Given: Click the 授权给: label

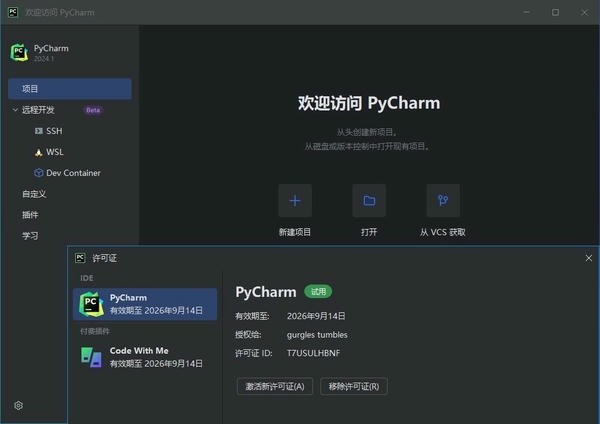Looking at the screenshot, I should (x=248, y=335).
